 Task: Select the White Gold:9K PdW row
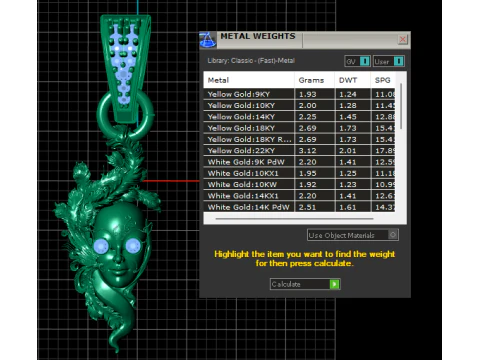pos(299,162)
